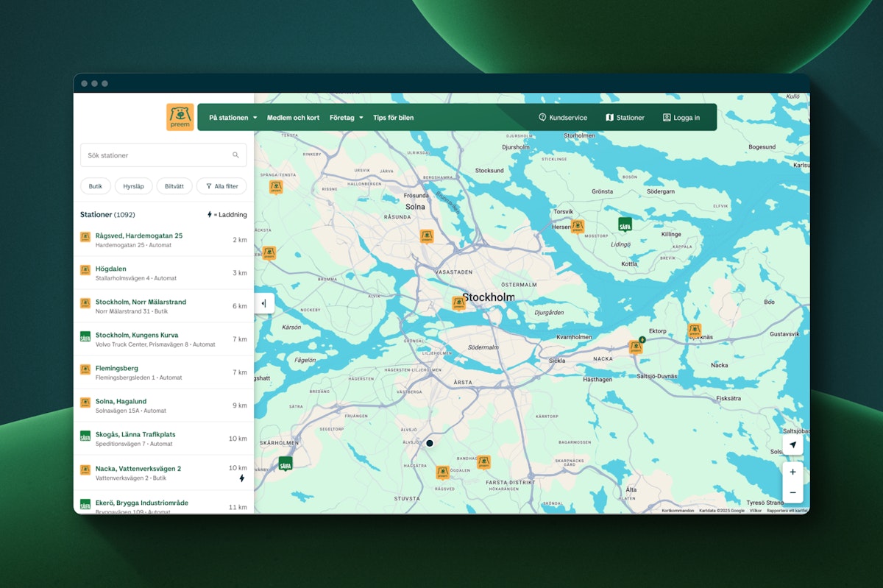The image size is (883, 588).
Task: Open the Tips för bilen menu item
Action: tap(393, 118)
